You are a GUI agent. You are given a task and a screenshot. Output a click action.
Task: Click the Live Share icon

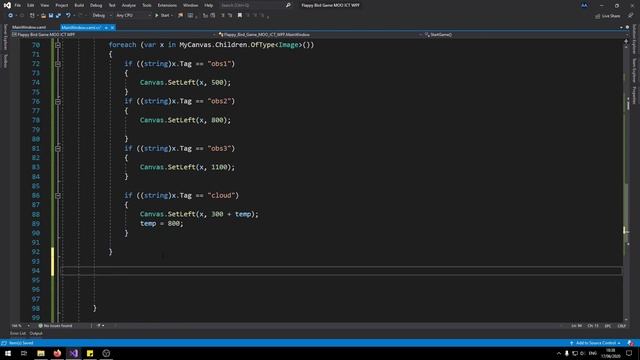pos(598,16)
